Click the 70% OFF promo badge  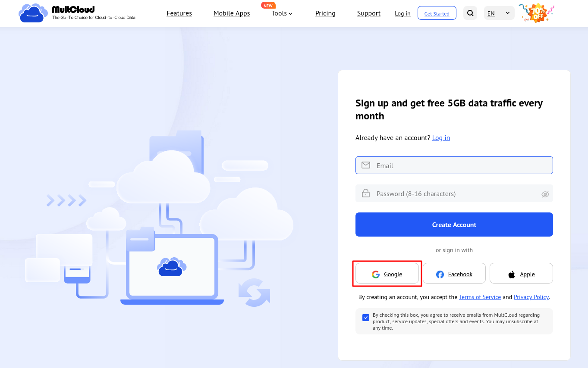(x=536, y=13)
